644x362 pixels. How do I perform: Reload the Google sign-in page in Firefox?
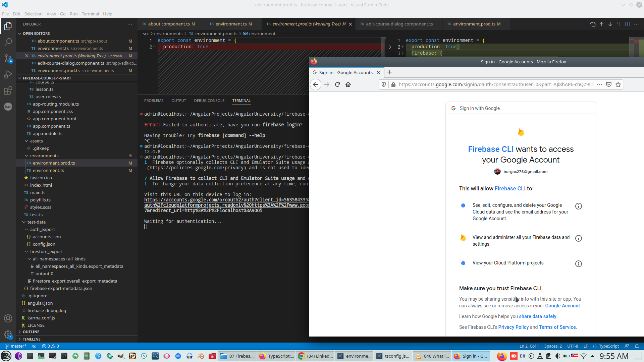click(337, 84)
